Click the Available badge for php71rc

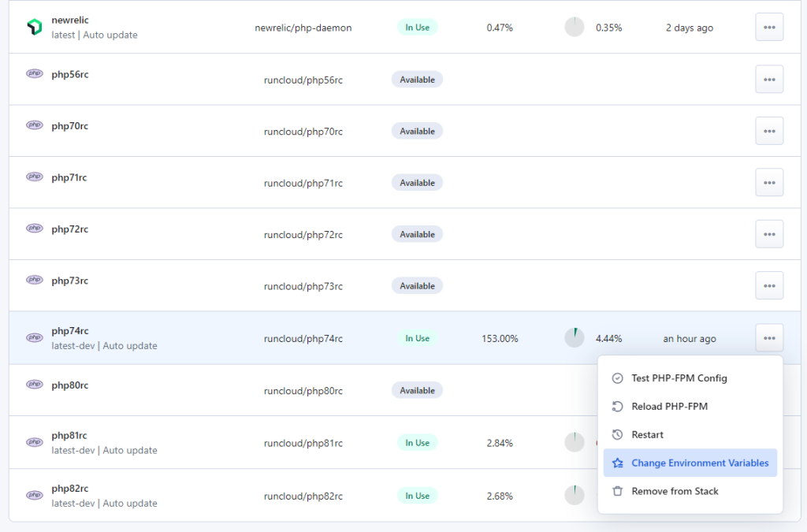418,182
